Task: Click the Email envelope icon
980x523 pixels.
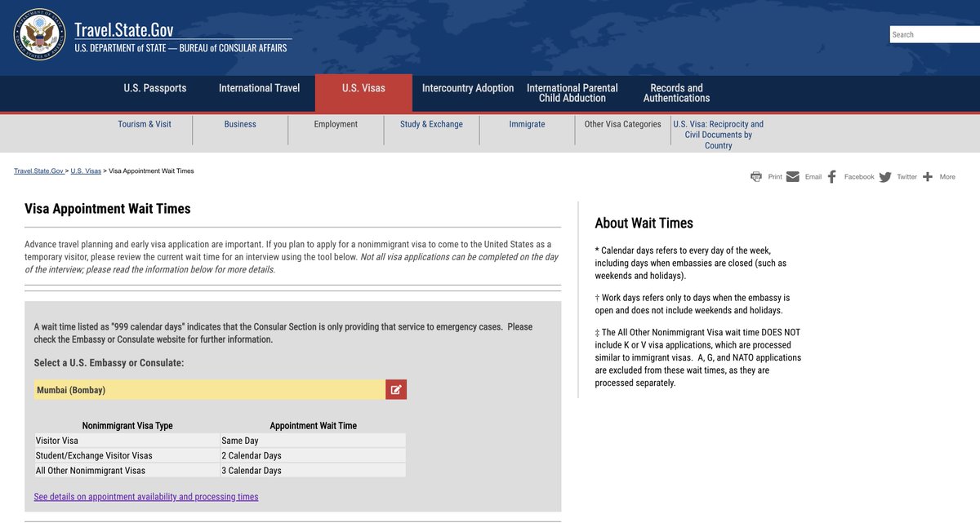Action: [793, 176]
